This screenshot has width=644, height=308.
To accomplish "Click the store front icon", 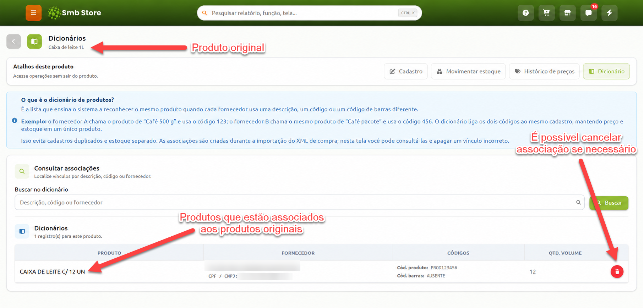I will coord(567,13).
